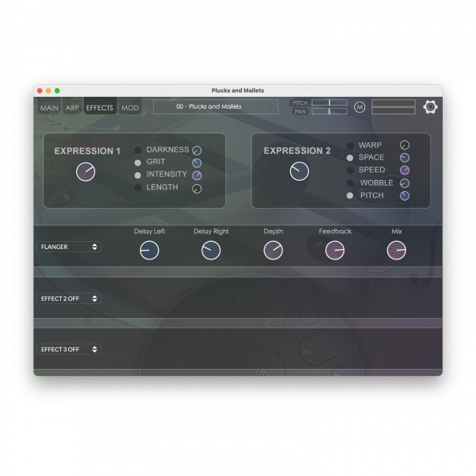
Task: Click the Delay Left label
Action: [x=149, y=232]
